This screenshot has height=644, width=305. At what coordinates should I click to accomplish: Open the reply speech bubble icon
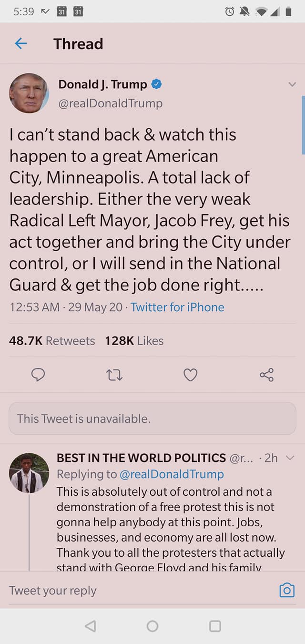pyautogui.click(x=38, y=375)
